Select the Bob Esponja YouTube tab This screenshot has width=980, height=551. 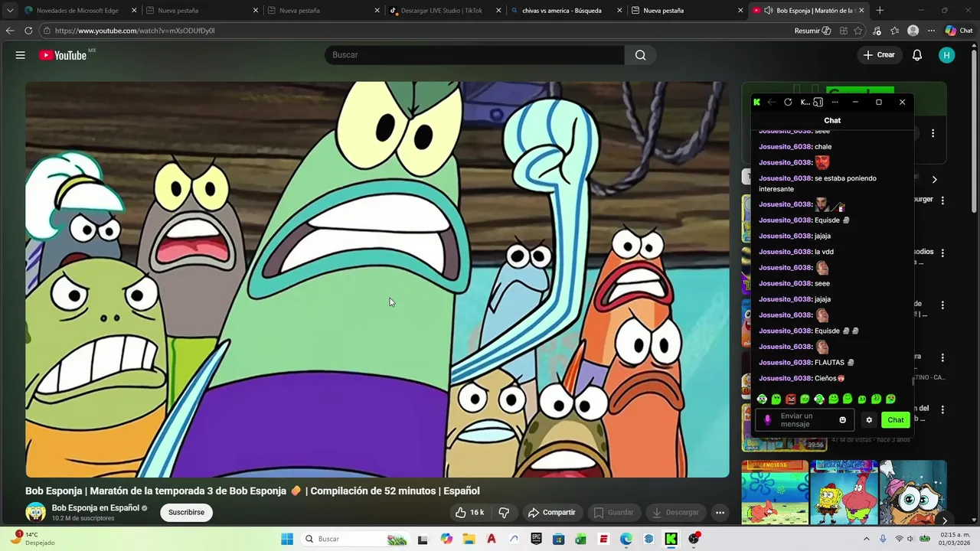810,11
